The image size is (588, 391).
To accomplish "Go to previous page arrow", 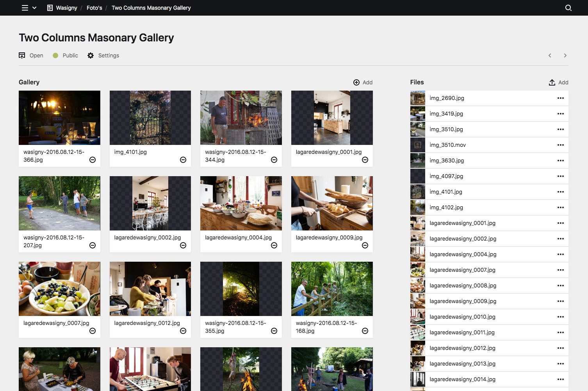I will (x=550, y=55).
